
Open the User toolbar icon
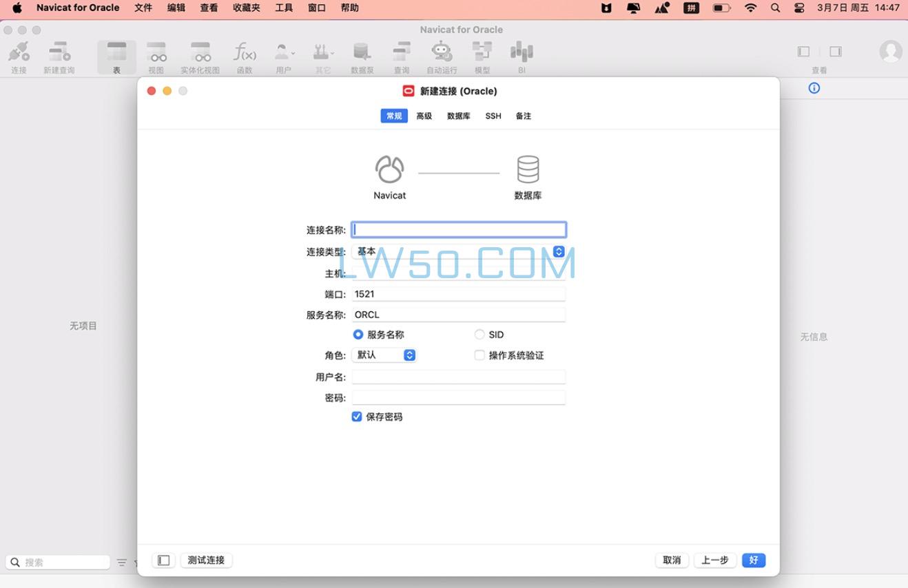283,52
